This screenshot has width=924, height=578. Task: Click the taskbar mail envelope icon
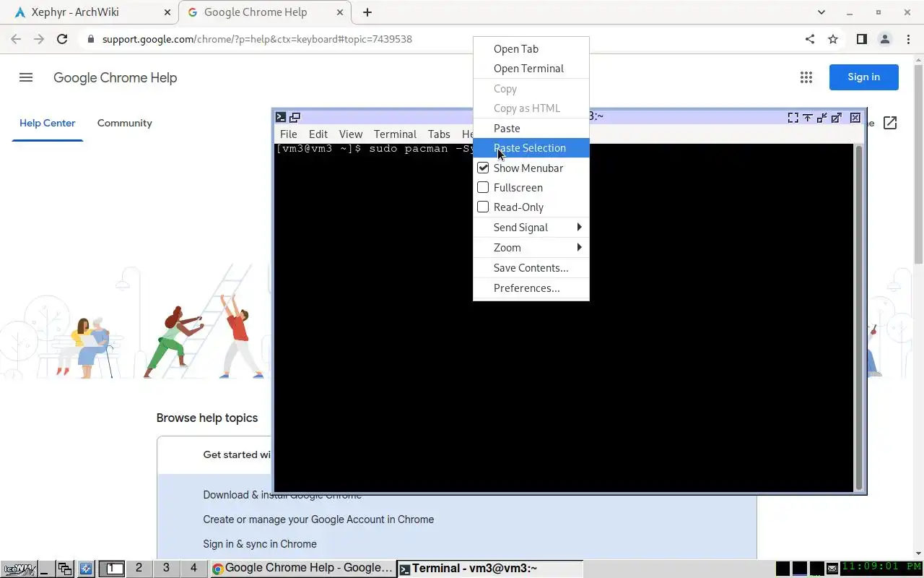coord(832,569)
